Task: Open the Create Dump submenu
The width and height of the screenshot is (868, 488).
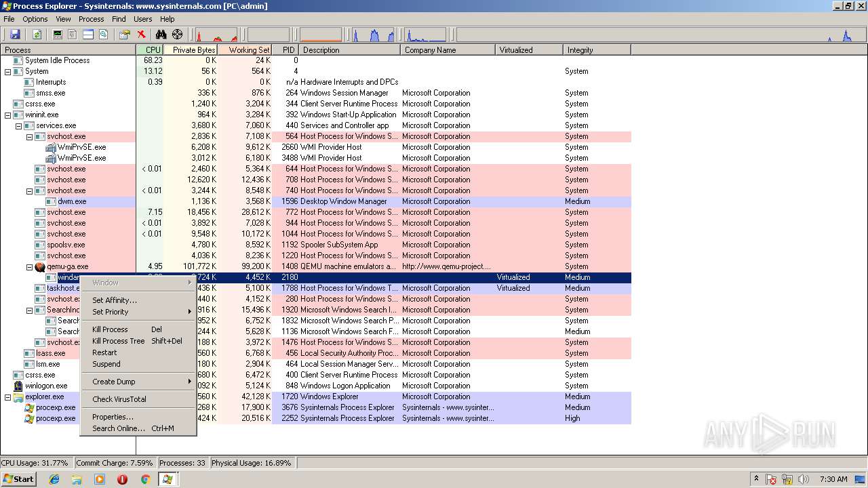Action: (x=138, y=382)
